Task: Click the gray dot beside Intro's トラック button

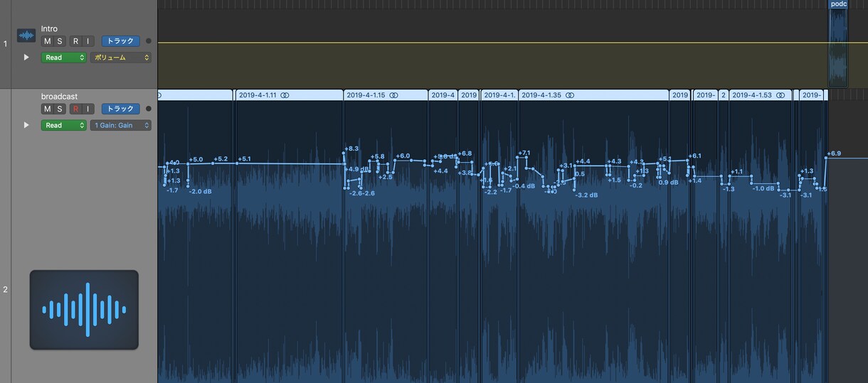Action: (148, 41)
